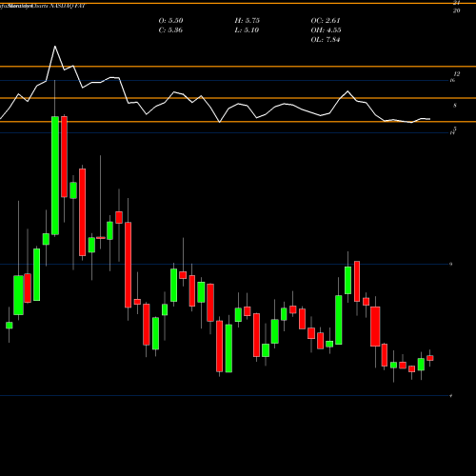Click the 'OH: 4.55' value
476x476 pixels.
coord(326,30)
